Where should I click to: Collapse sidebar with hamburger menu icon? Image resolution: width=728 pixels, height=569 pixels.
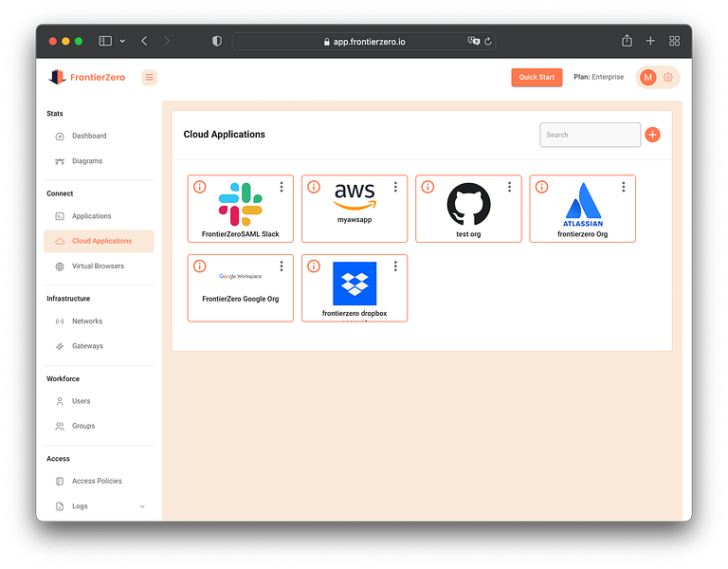(x=149, y=77)
